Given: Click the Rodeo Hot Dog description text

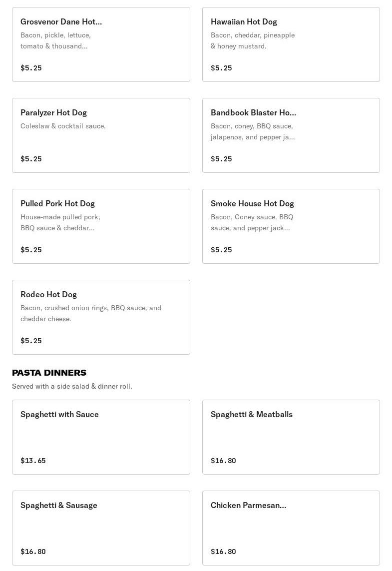Looking at the screenshot, I should 90,313.
